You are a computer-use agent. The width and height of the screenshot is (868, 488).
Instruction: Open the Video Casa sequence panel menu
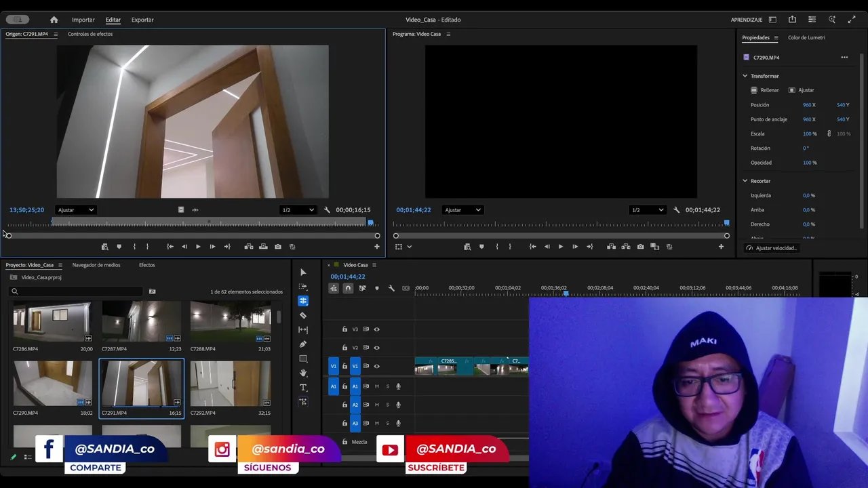374,265
